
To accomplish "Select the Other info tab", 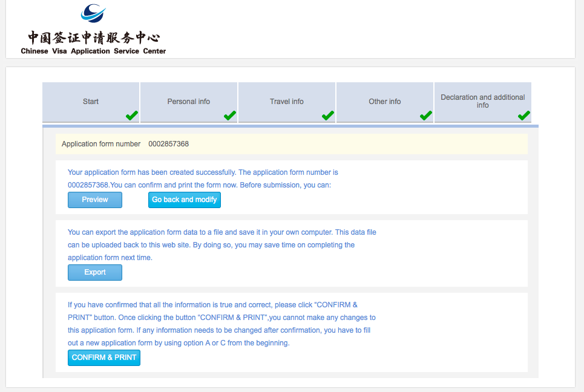I will 385,102.
